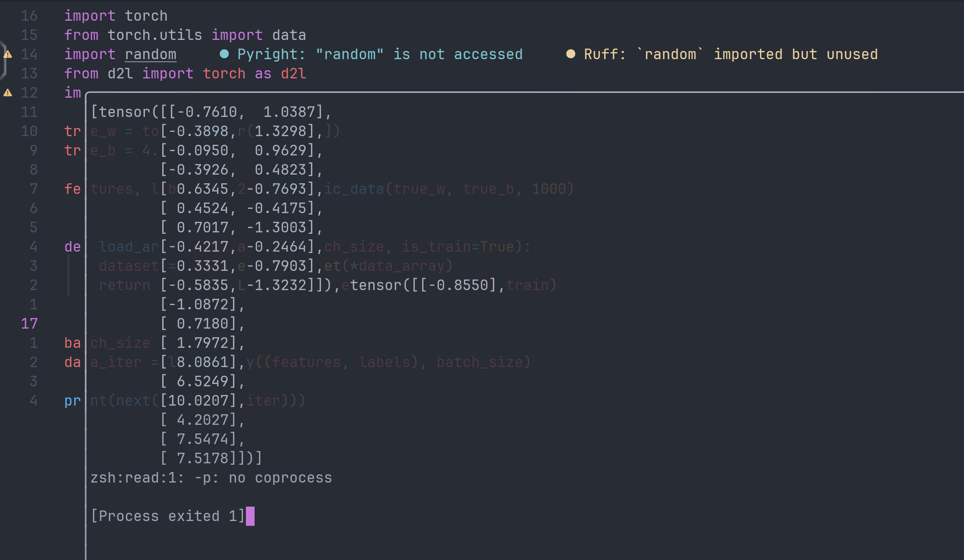Click the warning icon on line 14
The height and width of the screenshot is (560, 964).
tap(8, 54)
